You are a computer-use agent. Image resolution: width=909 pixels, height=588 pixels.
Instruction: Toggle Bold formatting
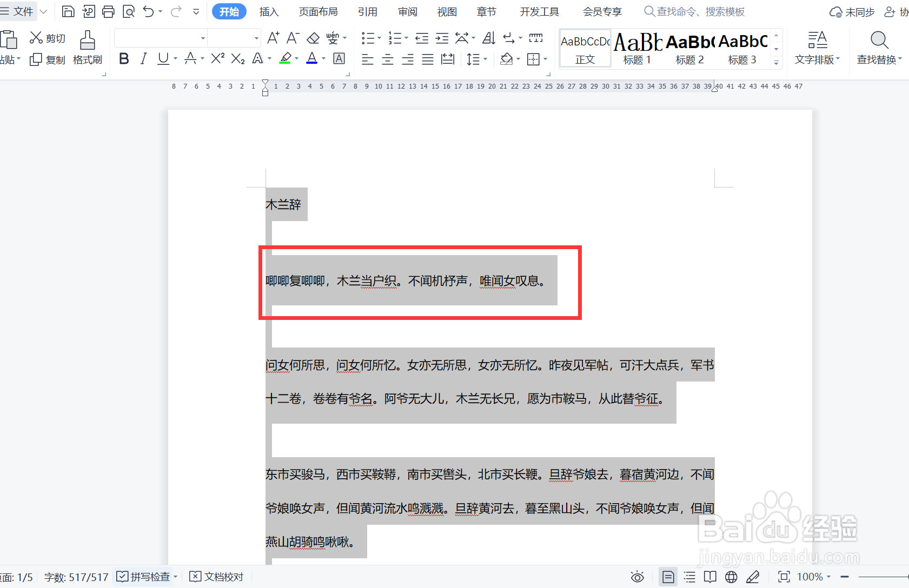pyautogui.click(x=124, y=59)
